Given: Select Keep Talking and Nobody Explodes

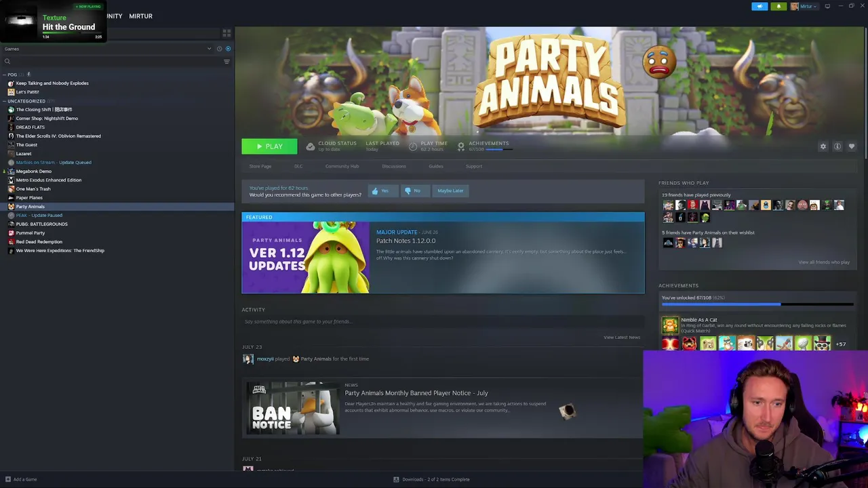Looking at the screenshot, I should (x=52, y=83).
